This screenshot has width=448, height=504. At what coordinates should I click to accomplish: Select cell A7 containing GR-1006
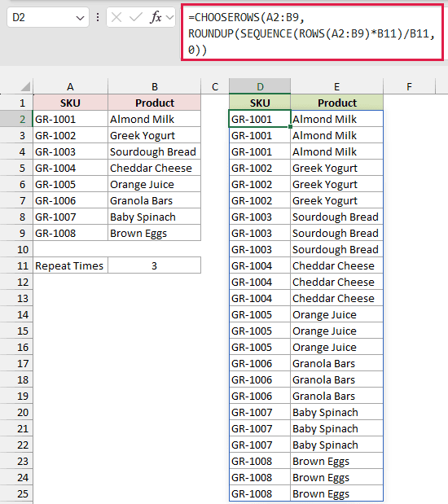[70, 200]
